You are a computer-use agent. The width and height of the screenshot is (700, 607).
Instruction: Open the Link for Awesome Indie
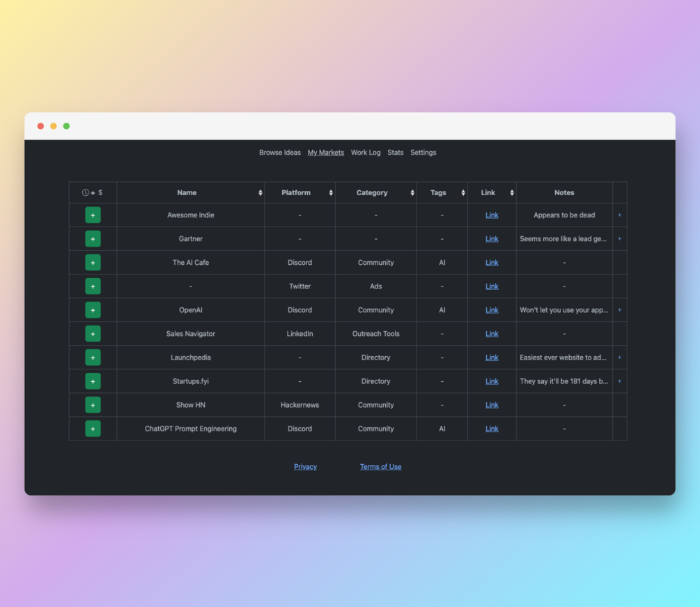click(x=492, y=215)
